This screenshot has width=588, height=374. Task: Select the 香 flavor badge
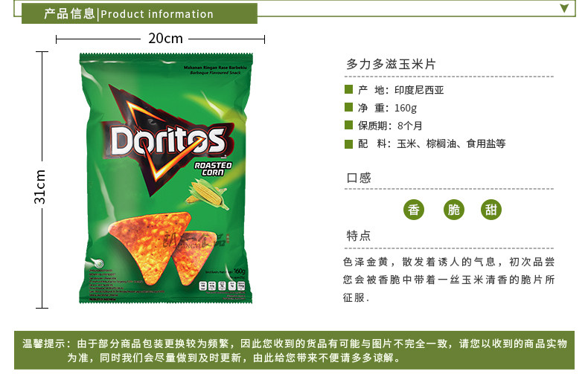[x=414, y=210]
